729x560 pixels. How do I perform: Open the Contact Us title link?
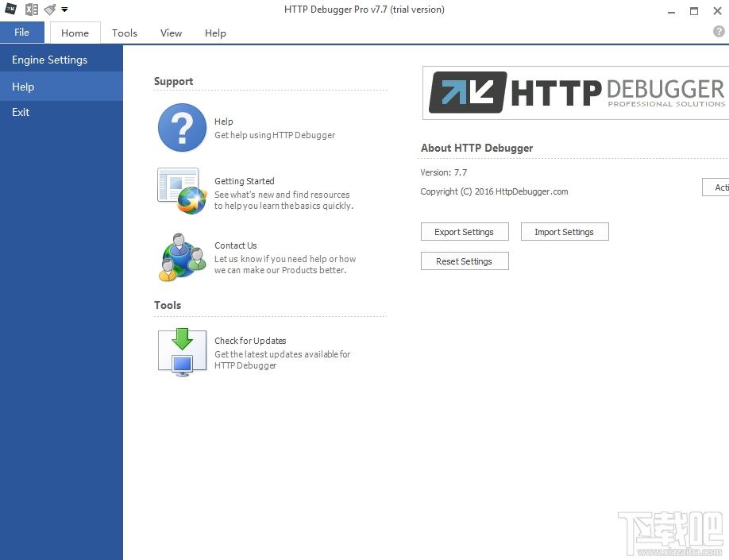tap(236, 245)
